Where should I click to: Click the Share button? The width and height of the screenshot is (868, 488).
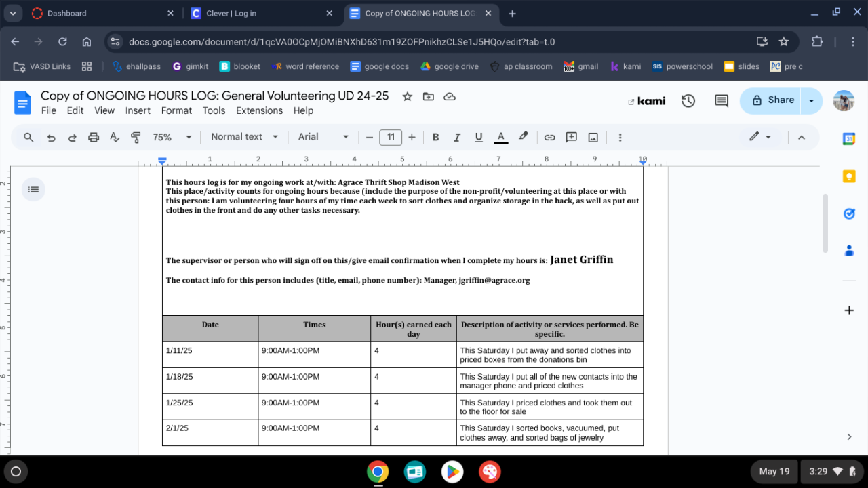click(773, 100)
